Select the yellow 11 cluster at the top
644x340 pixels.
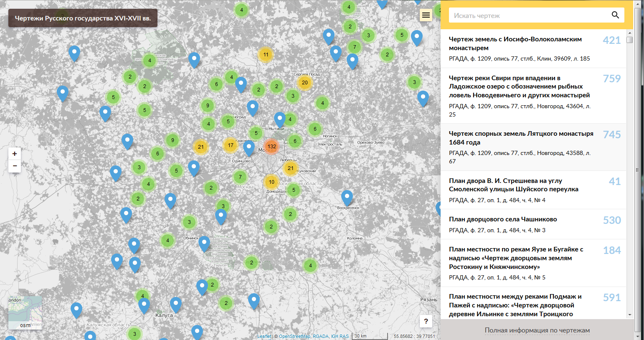coord(266,54)
